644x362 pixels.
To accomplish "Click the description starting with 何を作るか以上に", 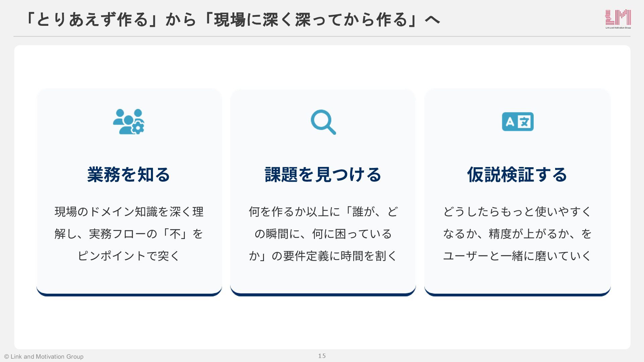I will (323, 212).
